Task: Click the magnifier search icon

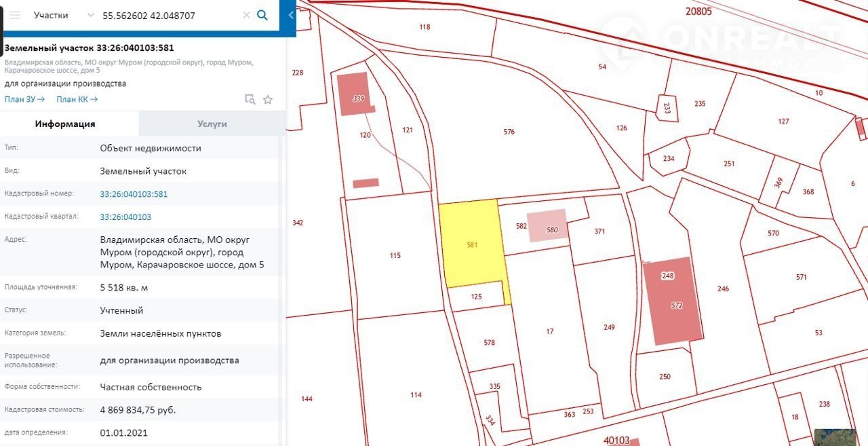Action: (262, 15)
